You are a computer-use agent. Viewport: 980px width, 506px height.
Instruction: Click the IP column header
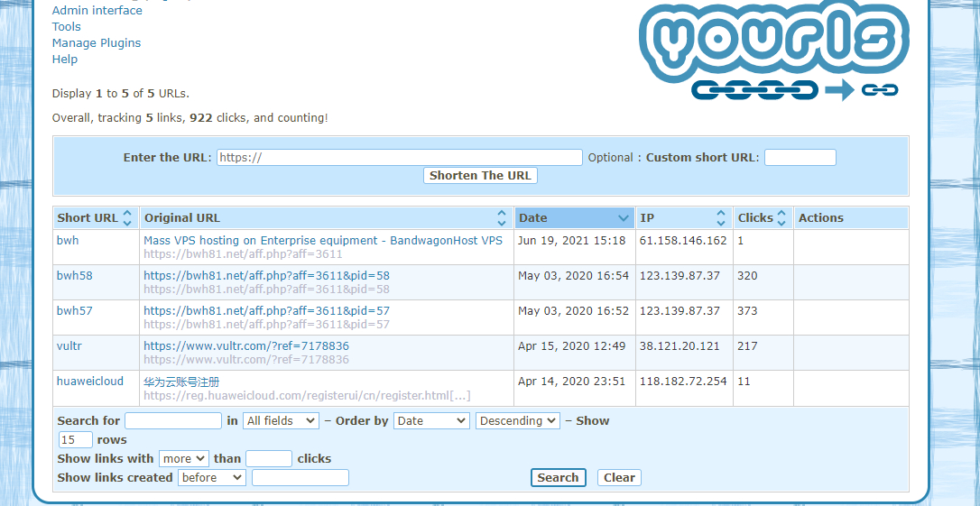[684, 218]
